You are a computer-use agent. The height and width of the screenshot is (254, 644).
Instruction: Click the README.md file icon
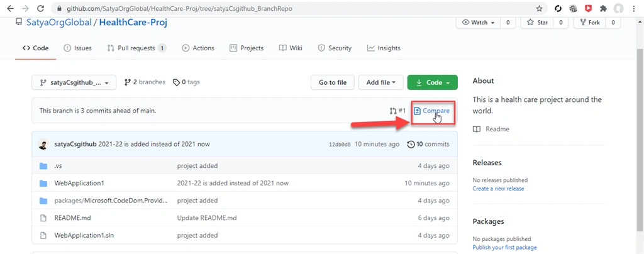pos(43,218)
